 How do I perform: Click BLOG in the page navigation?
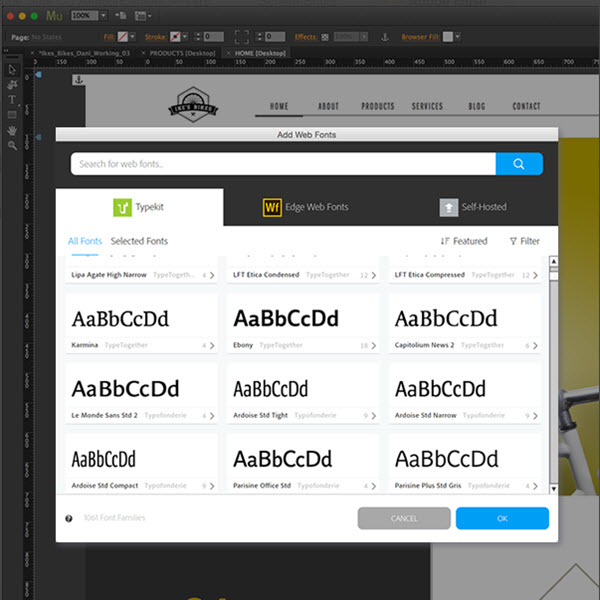tap(477, 106)
